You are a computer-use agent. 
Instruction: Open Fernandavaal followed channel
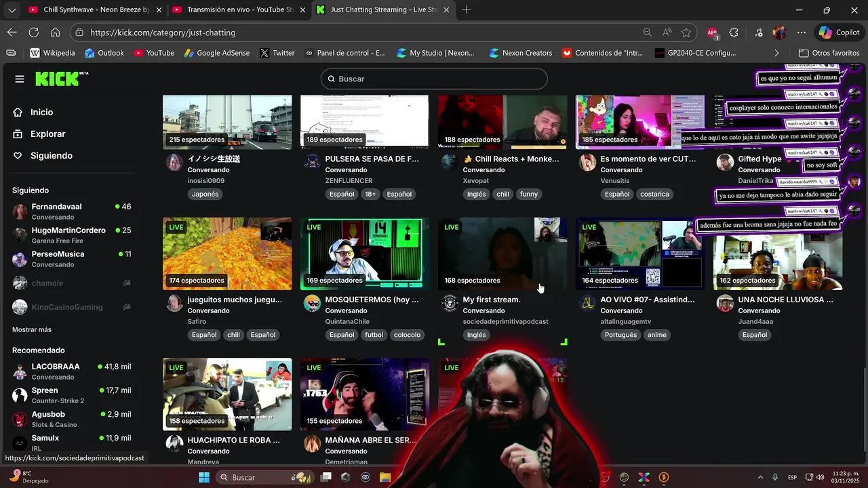pos(72,211)
